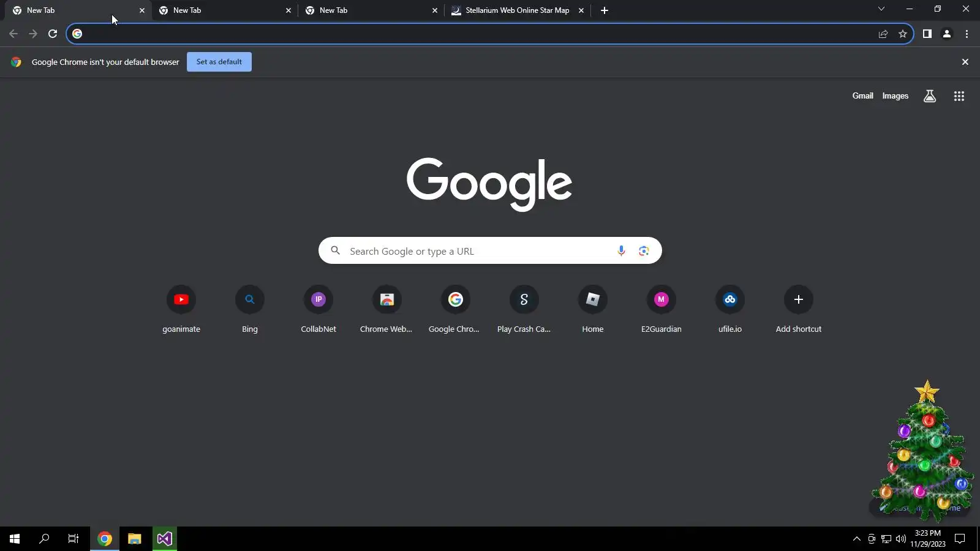Close the first New Tab
980x551 pixels.
[142, 10]
